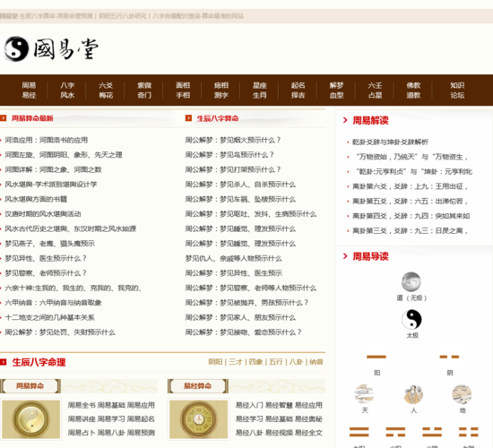Open the 八字 风水 navigation menu item
Screen dimensions: 493x448
[x=67, y=90]
